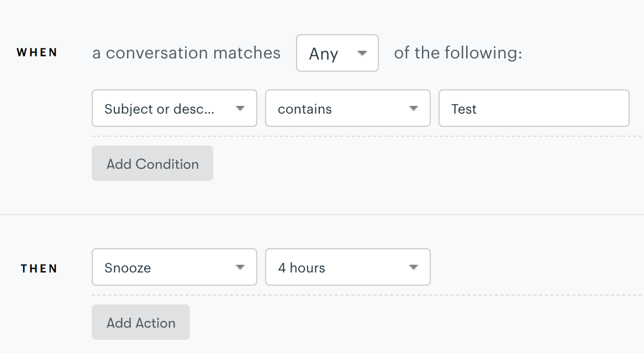
Task: Focus the Test condition value field
Action: [534, 109]
